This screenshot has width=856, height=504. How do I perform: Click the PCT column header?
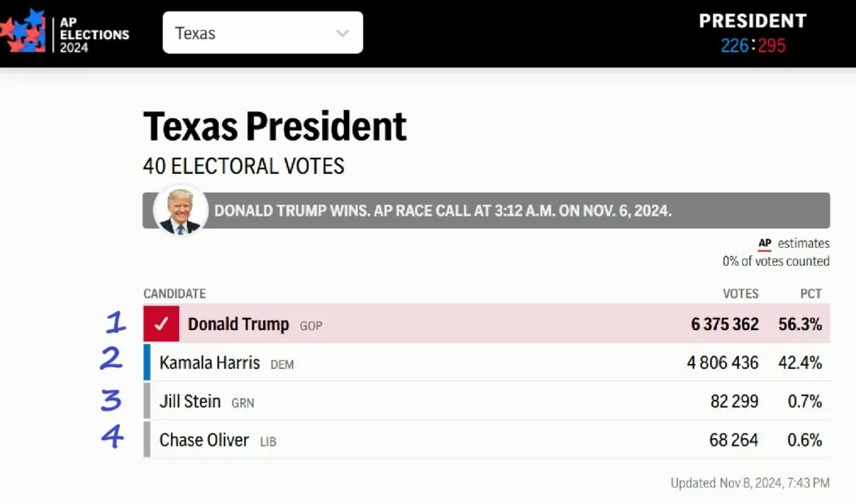[x=810, y=293]
